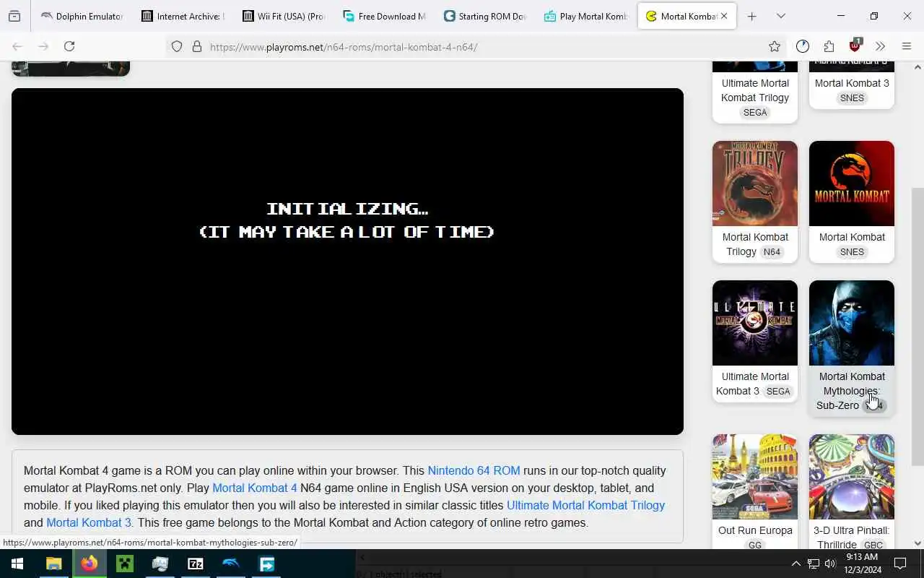The image size is (924, 578).
Task: Open the Extensions puzzle icon
Action: point(829,46)
